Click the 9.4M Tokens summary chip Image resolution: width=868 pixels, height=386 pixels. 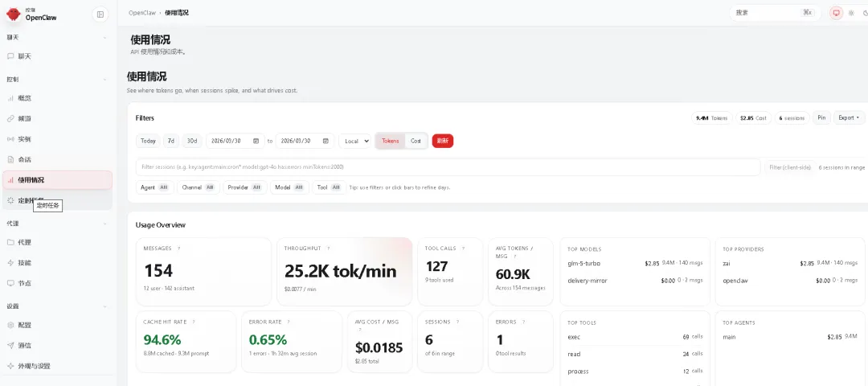[712, 118]
